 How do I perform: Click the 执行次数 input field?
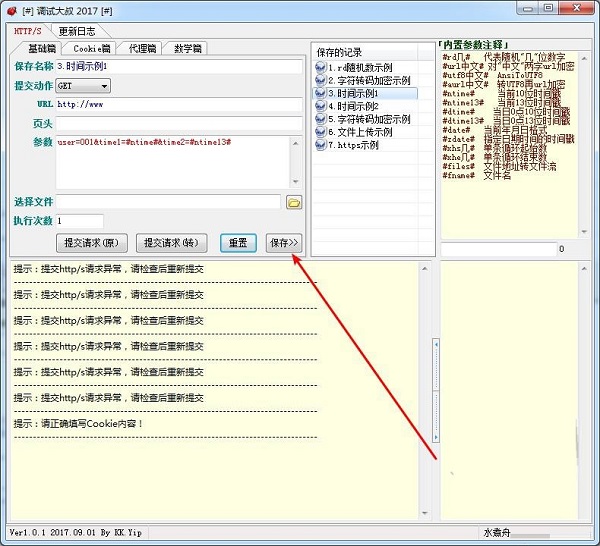coord(79,220)
